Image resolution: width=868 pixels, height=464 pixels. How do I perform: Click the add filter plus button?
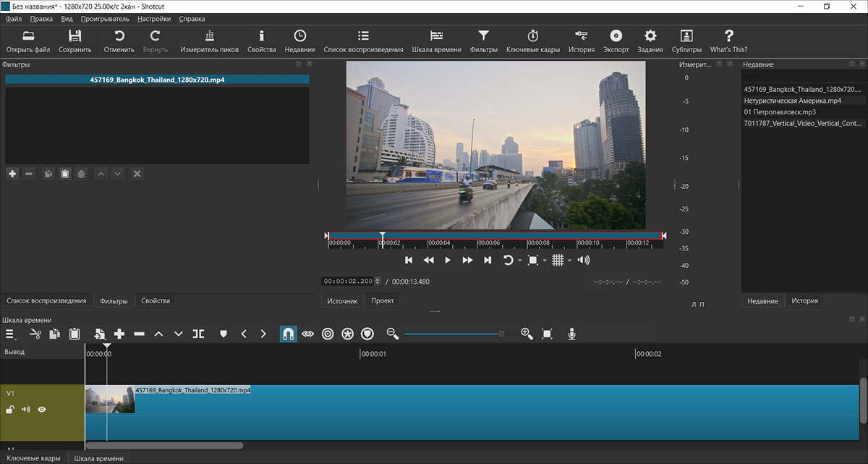[12, 174]
